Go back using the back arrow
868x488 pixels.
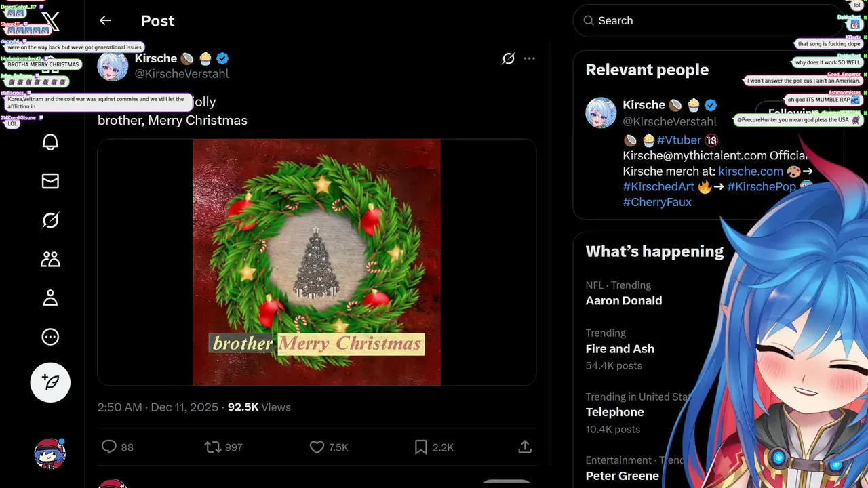pos(105,20)
